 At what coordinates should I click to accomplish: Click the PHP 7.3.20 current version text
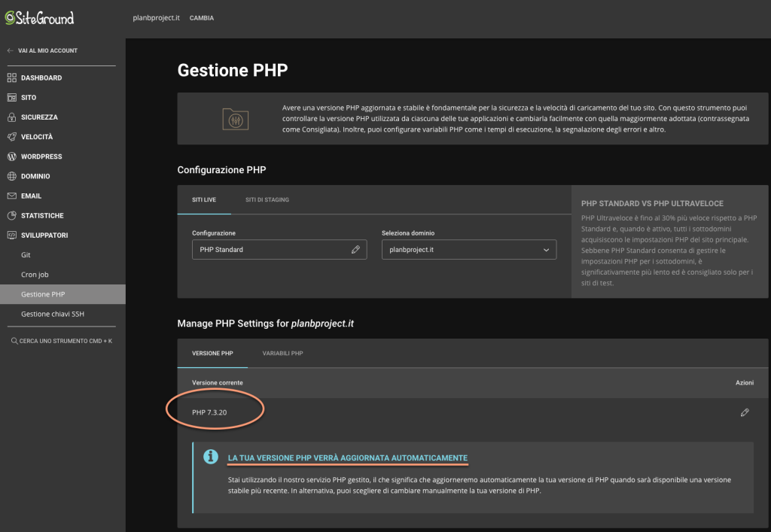tap(209, 412)
